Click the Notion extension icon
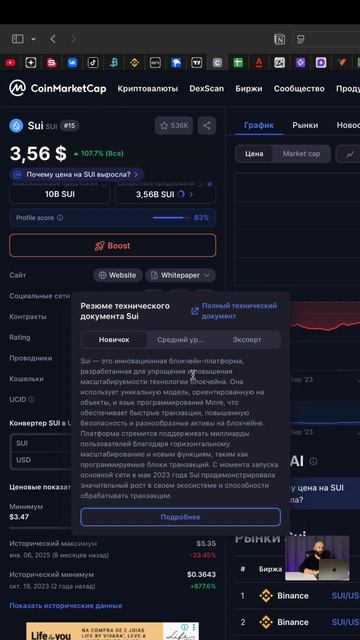This screenshot has width=360, height=640. (280, 39)
